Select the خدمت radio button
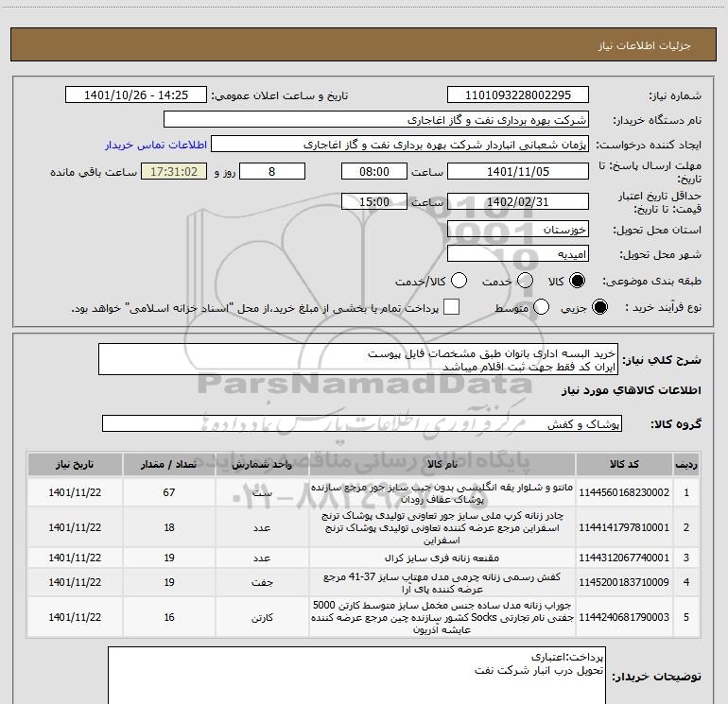This screenshot has height=704, width=728. click(525, 281)
